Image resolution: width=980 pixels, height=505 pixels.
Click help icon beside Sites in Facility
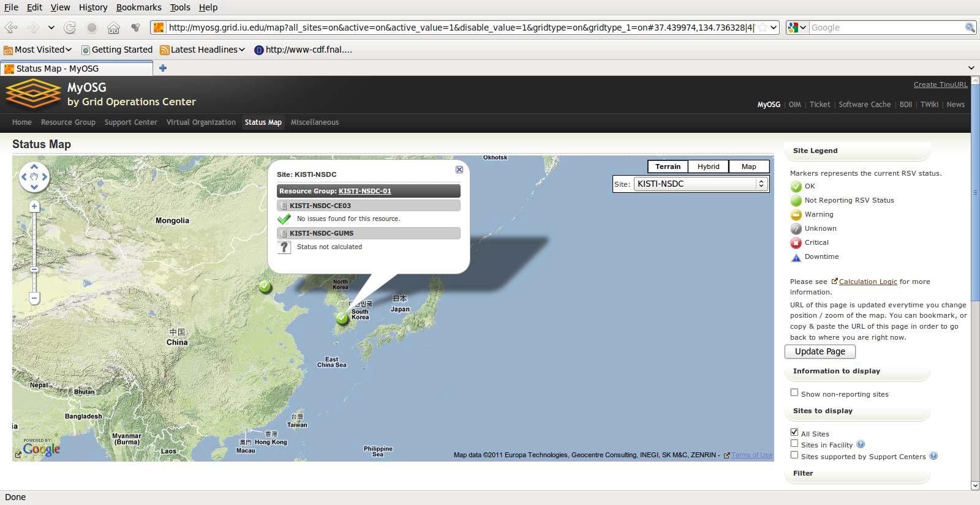(x=861, y=444)
